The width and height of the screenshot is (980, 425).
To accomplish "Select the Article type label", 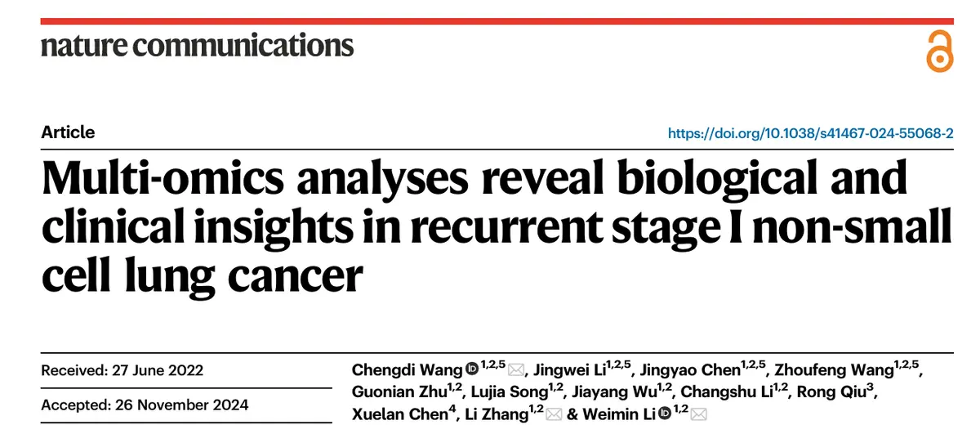I will pos(68,132).
